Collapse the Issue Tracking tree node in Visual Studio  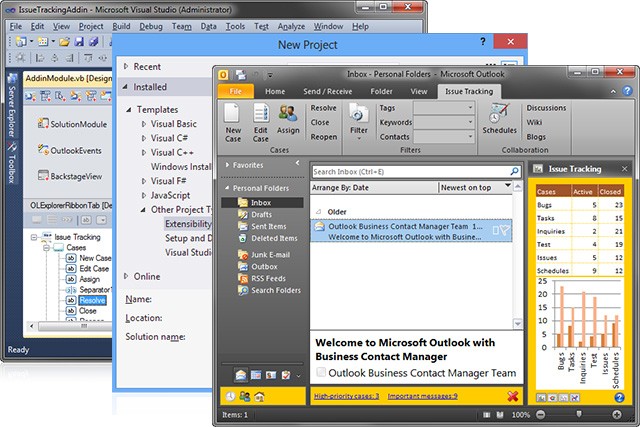(34, 237)
